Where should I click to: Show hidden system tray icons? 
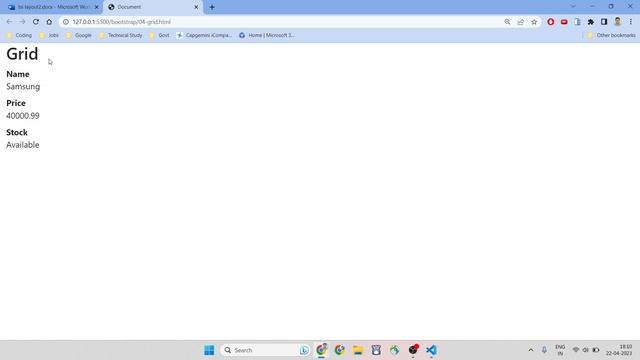pos(531,350)
